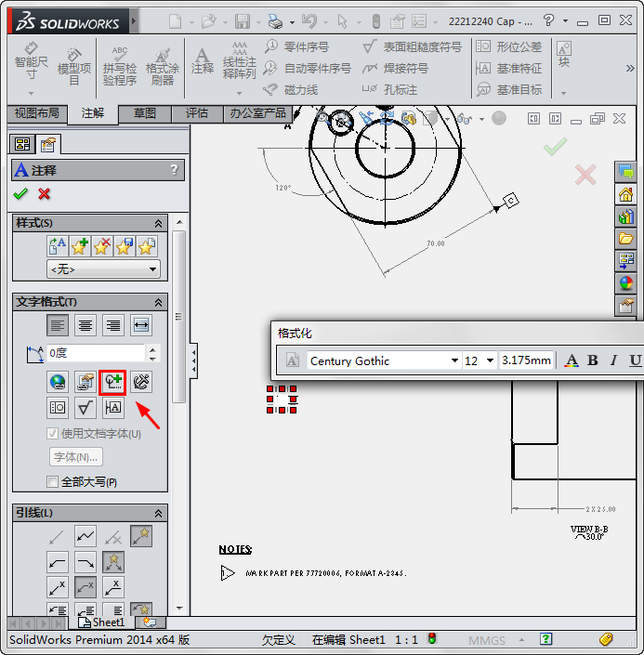This screenshot has width=644, height=655.
Task: Toggle bold in the 格式化 toolbar
Action: tap(593, 360)
